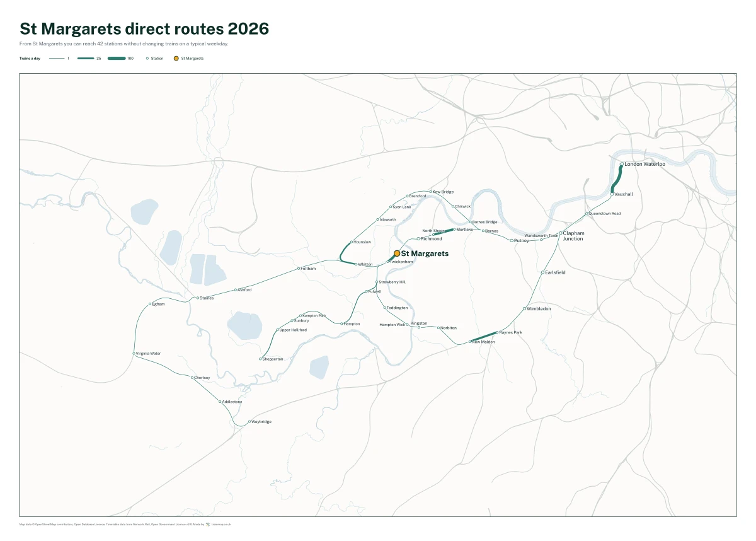Screen dimensions: 756x541
Task: Click the Hounslow station label
Action: point(362,242)
